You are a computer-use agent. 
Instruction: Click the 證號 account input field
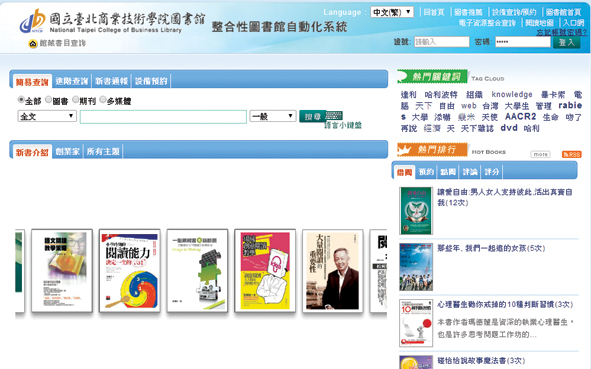tap(442, 41)
